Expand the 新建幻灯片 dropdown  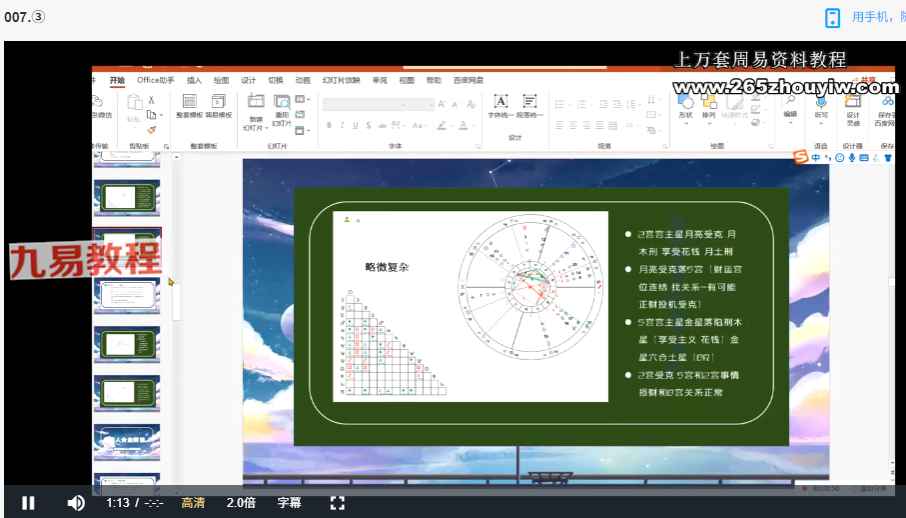(256, 124)
